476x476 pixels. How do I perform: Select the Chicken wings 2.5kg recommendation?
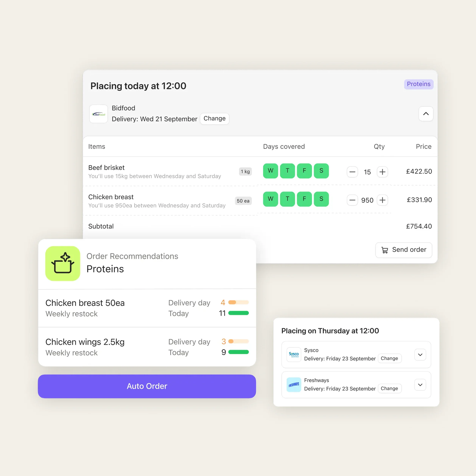[147, 347]
